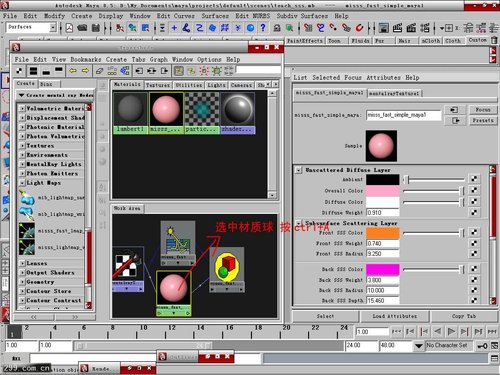Open Create mental ray Nodes dropdown
The width and height of the screenshot is (500, 375).
pyautogui.click(x=55, y=95)
